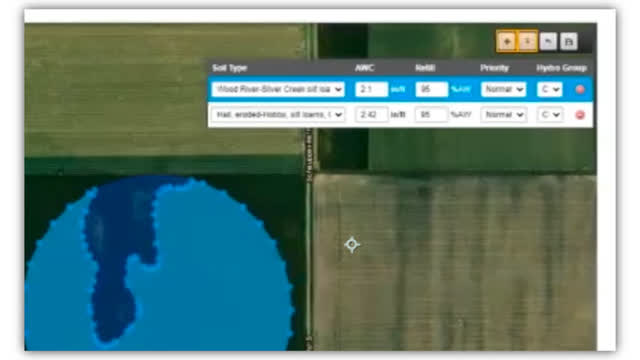Click the add zone plus icon

pyautogui.click(x=507, y=41)
